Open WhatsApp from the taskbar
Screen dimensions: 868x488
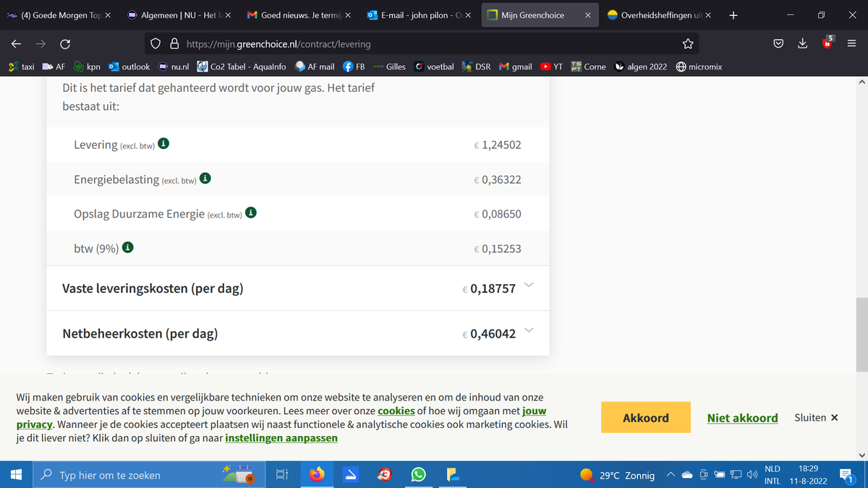coord(418,475)
